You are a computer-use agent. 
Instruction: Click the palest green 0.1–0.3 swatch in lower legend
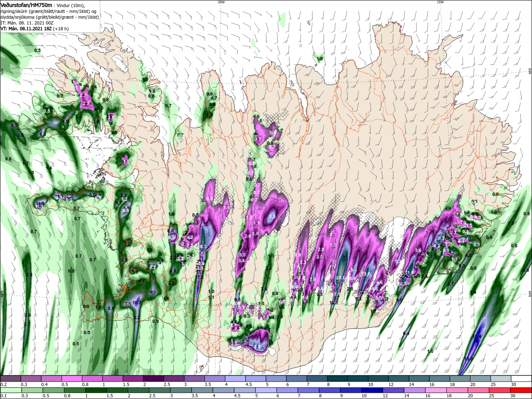10,390
